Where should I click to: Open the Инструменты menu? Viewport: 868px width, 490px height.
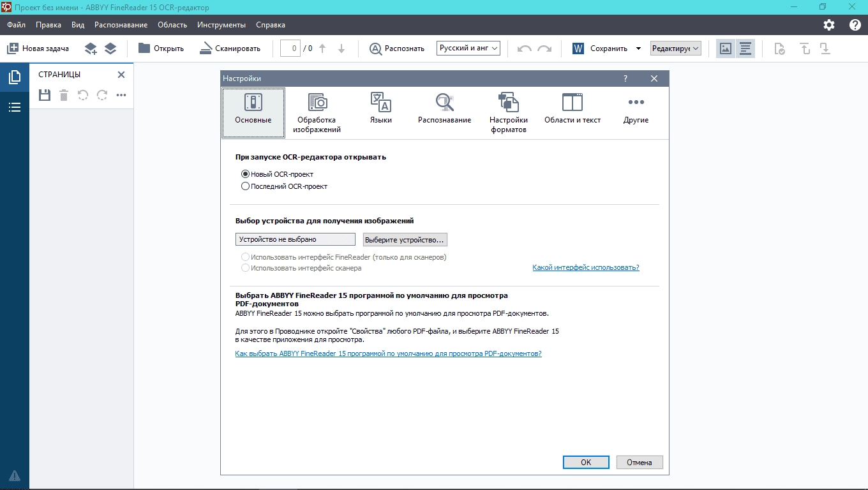(x=221, y=25)
